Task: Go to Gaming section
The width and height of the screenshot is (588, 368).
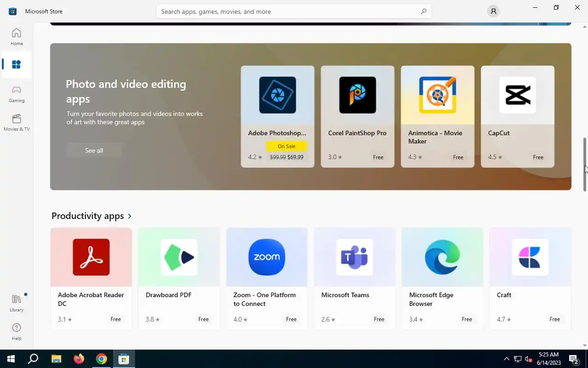Action: coord(17,94)
